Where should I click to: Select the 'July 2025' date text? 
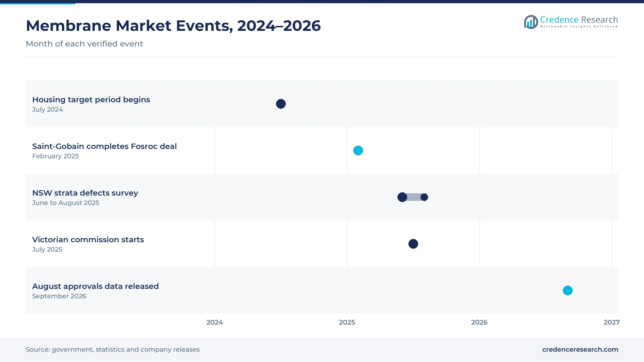tap(47, 249)
